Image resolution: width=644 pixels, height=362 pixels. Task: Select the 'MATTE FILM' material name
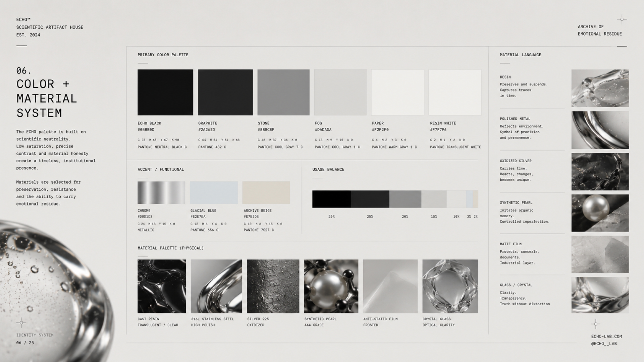pos(511,244)
